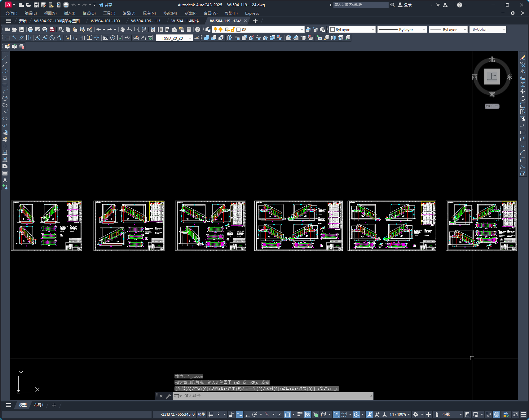The height and width of the screenshot is (420, 529).
Task: Open the layer 08 dropdown list
Action: tap(302, 29)
